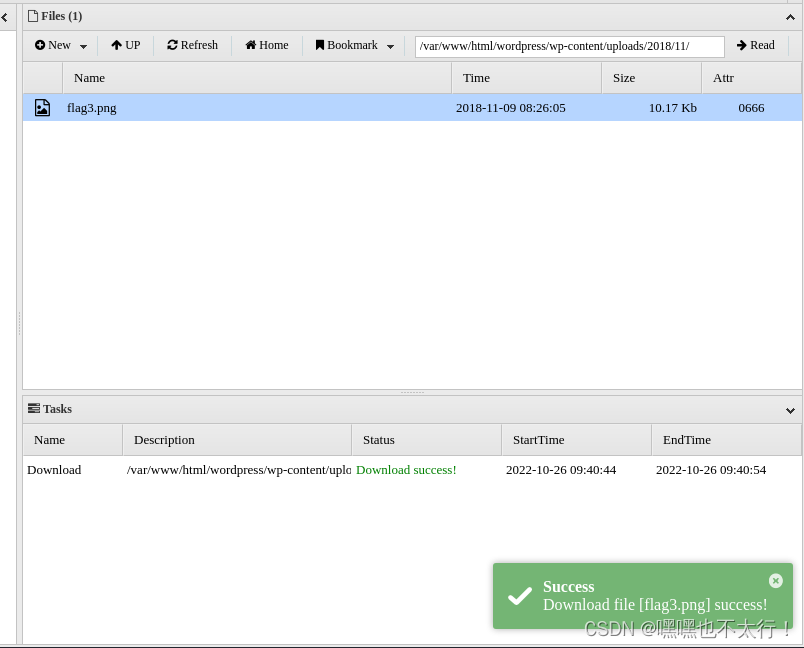The height and width of the screenshot is (648, 804).
Task: Sort files by Attr column header
Action: (751, 78)
